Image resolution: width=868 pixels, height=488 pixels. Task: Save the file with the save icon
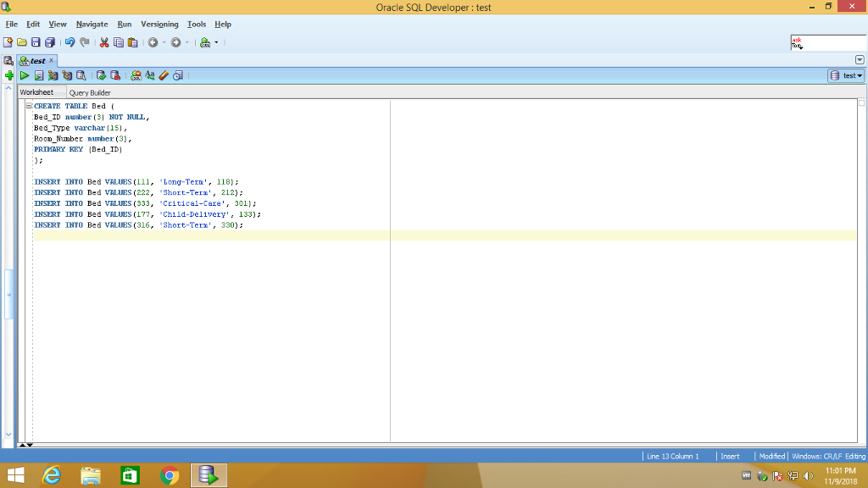[x=36, y=42]
